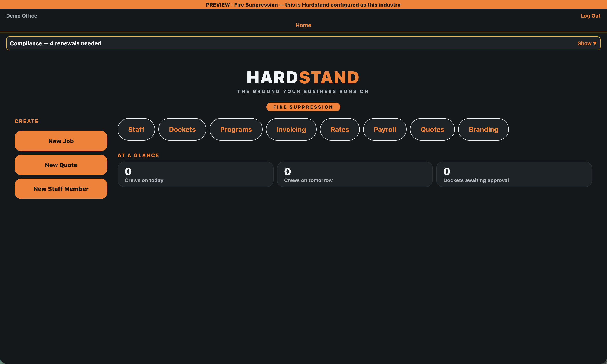Screen dimensions: 607x364
Task: Click the FIRE SUPPRESSION industry badge
Action: (x=303, y=107)
